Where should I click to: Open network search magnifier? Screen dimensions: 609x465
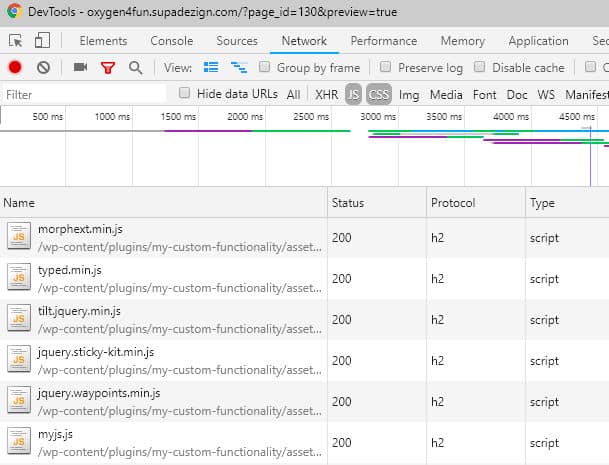[x=135, y=67]
